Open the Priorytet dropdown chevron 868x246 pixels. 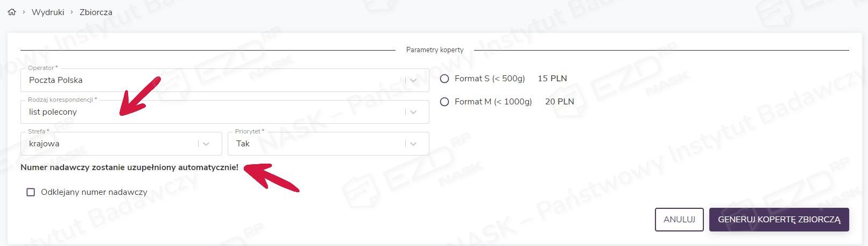[413, 144]
